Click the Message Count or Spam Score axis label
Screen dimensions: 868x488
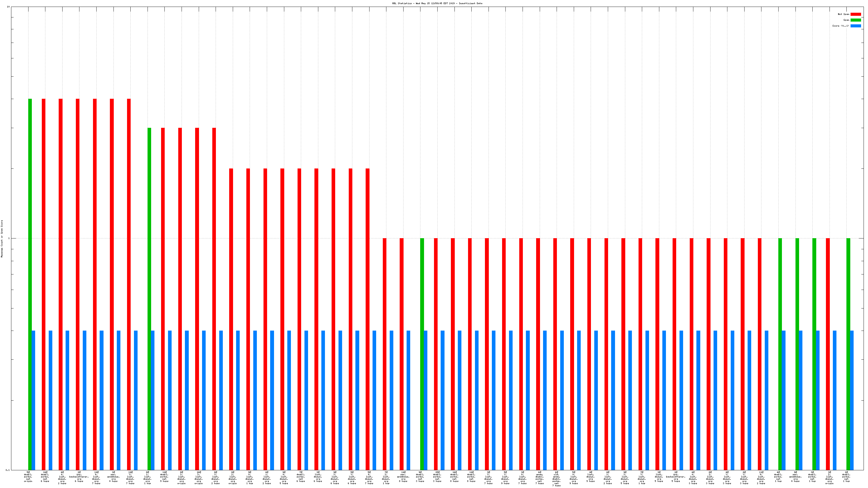click(x=2, y=238)
